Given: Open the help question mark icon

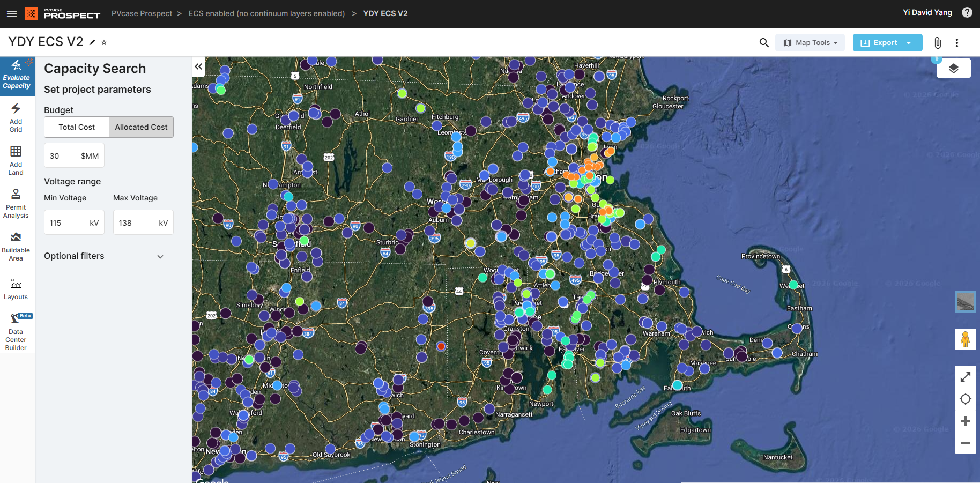Looking at the screenshot, I should (x=967, y=12).
